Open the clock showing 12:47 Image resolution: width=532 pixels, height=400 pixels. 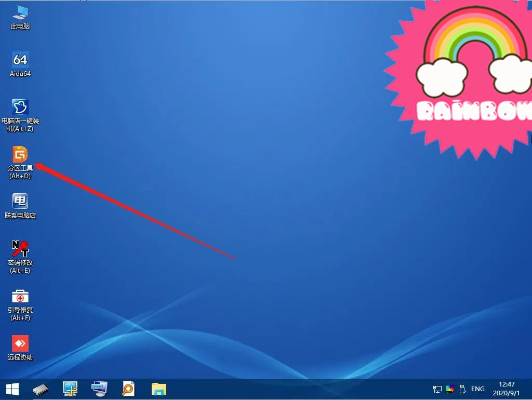pos(506,389)
